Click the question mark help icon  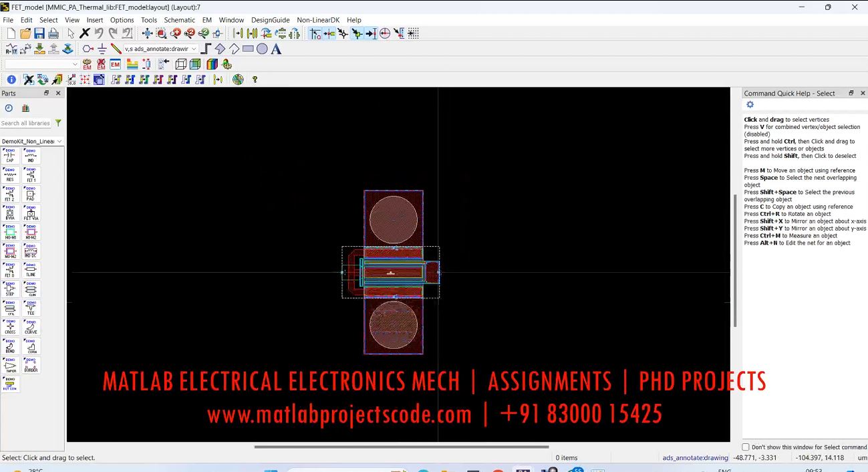pos(255,80)
